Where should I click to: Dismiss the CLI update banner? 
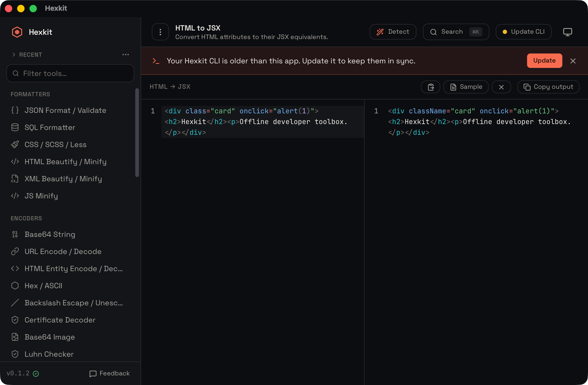point(573,61)
